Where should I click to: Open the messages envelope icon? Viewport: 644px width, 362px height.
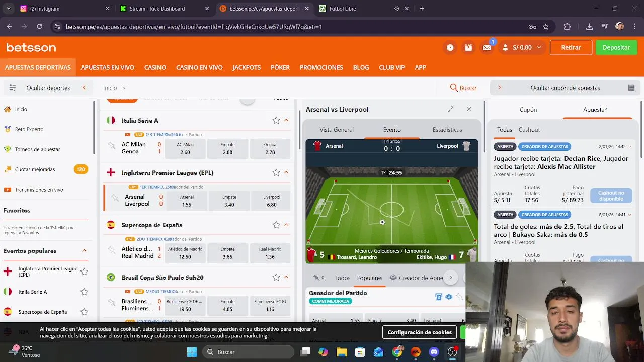point(487,48)
